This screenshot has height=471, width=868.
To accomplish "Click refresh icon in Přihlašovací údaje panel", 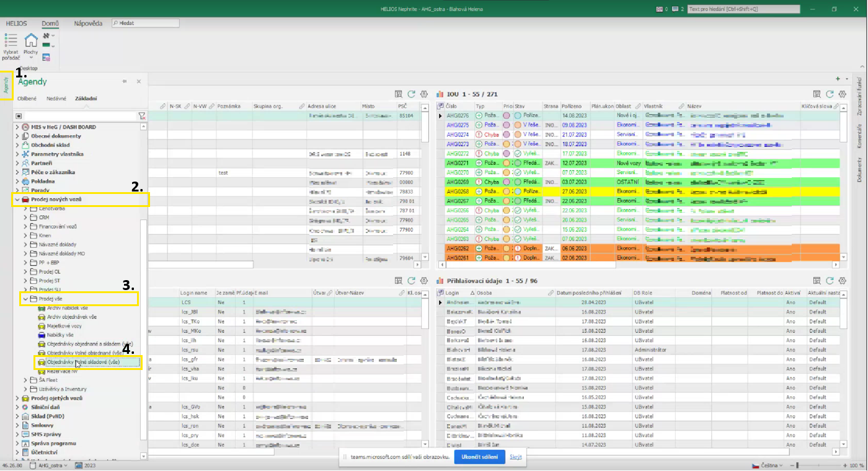I will pyautogui.click(x=830, y=281).
